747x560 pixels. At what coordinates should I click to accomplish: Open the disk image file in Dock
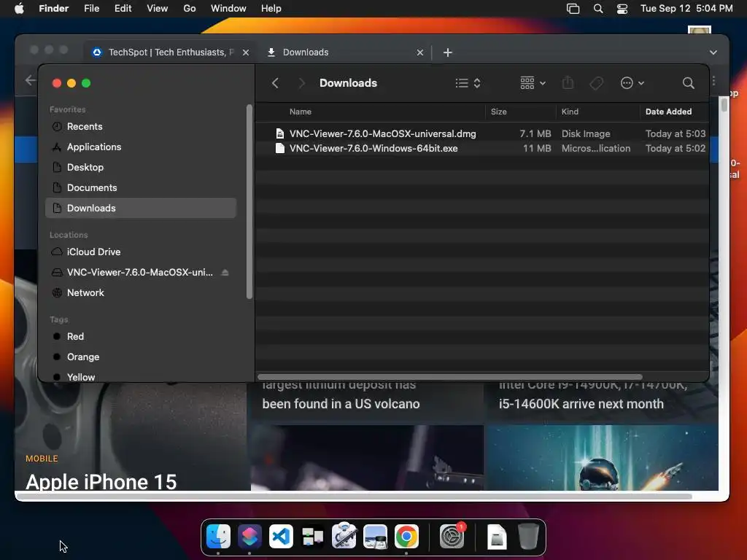click(496, 536)
